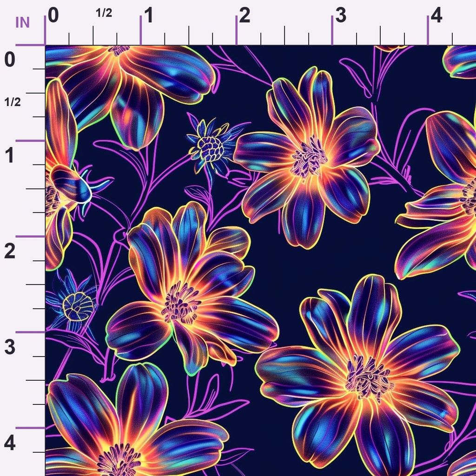
Task: Click the 2 inch mark on vertical ruler
Action: [x=10, y=251]
